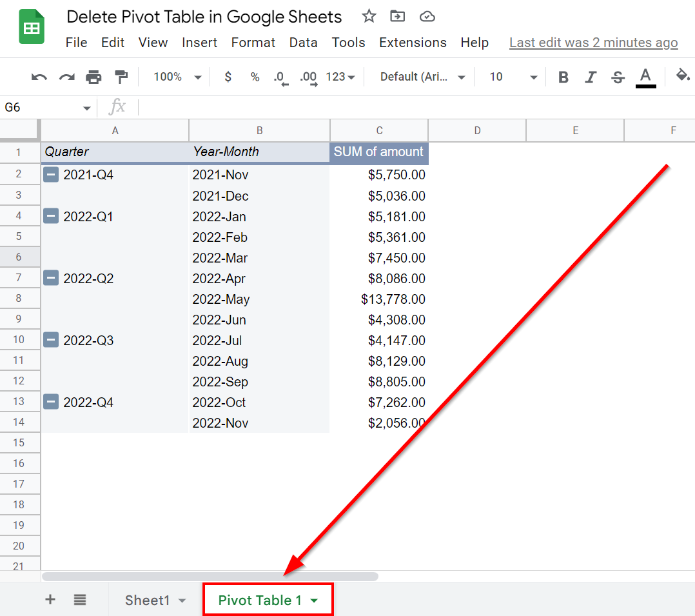Image resolution: width=695 pixels, height=616 pixels.
Task: Click the fx formula icon
Action: [117, 107]
